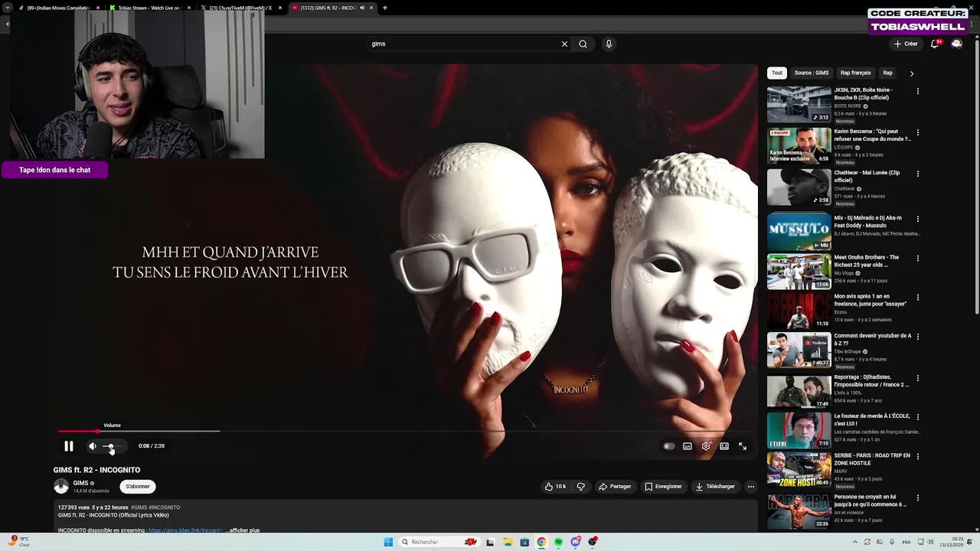The image size is (980, 551).
Task: Open the Mix - Dj Malvado title
Action: click(x=868, y=221)
